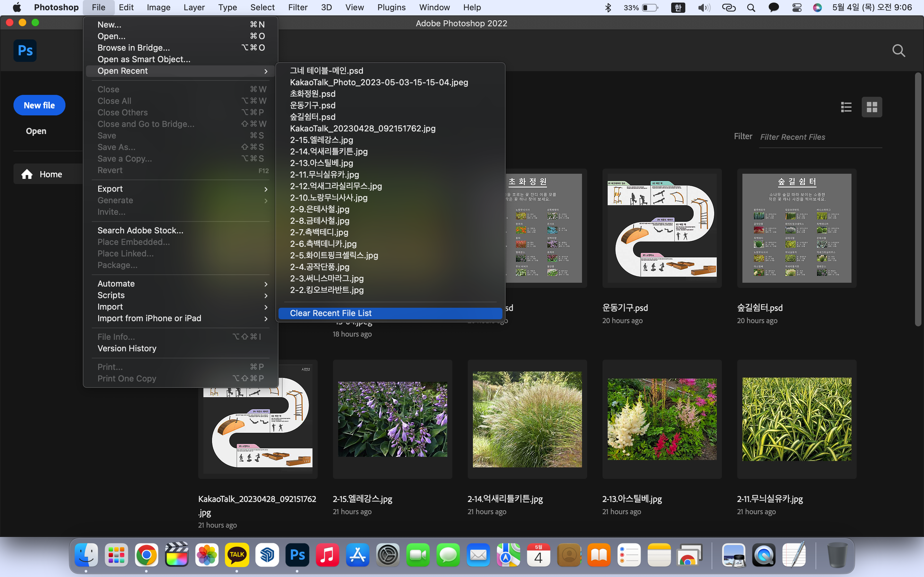924x577 pixels.
Task: Open the SketchUp icon in the dock
Action: tap(267, 555)
